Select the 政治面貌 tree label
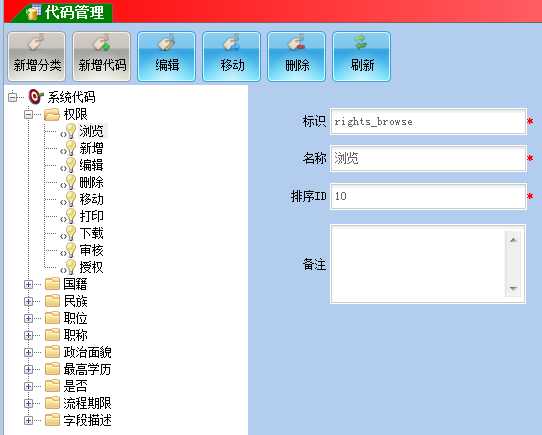Viewport: 542px width, 435px height. 87,352
